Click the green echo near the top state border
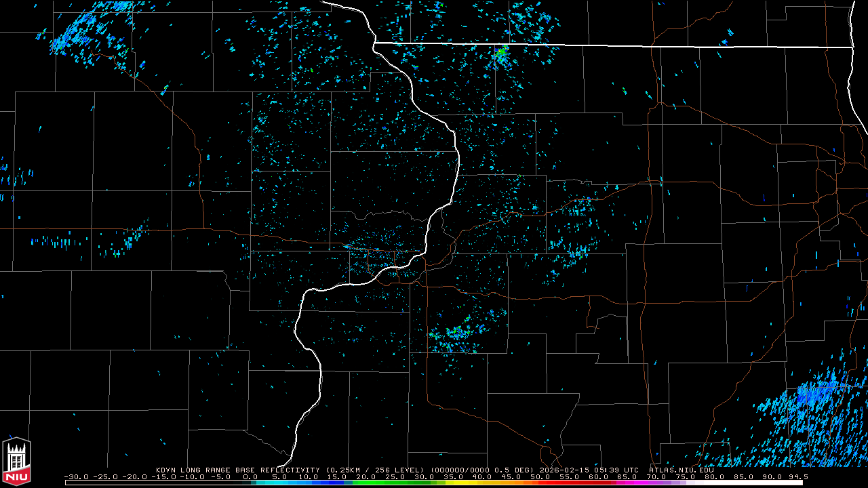Image resolution: width=868 pixels, height=488 pixels. pos(500,53)
